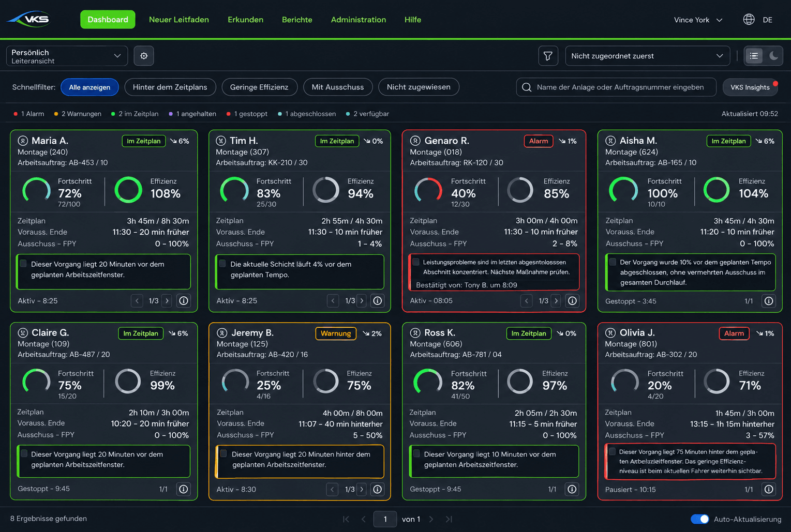The height and width of the screenshot is (532, 791).
Task: Activate dark mode moon icon
Action: click(773, 56)
